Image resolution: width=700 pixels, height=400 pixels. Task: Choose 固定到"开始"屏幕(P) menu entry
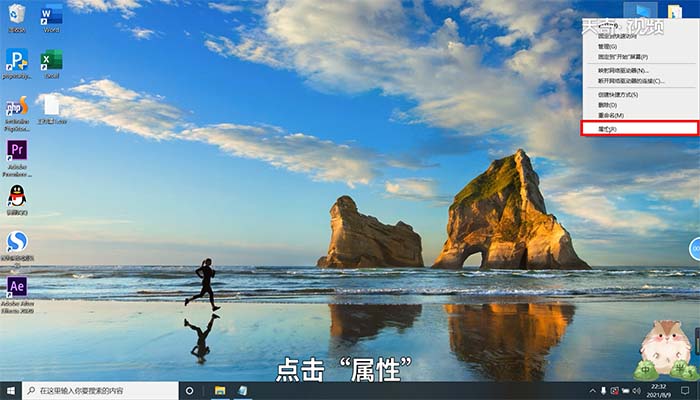click(x=640, y=57)
